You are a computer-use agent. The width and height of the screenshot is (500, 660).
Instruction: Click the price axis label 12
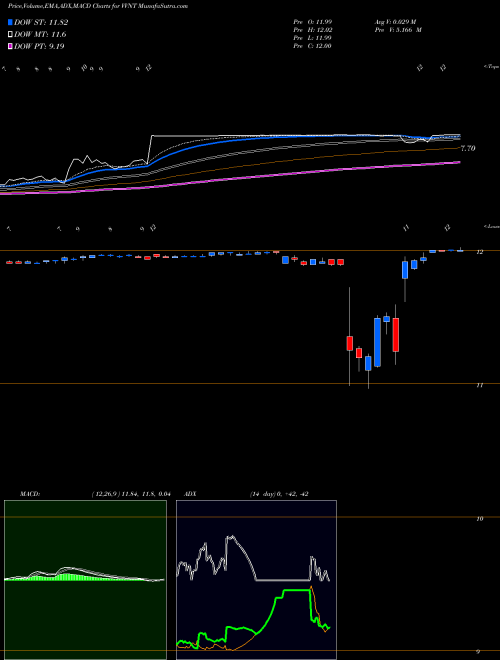[479, 252]
